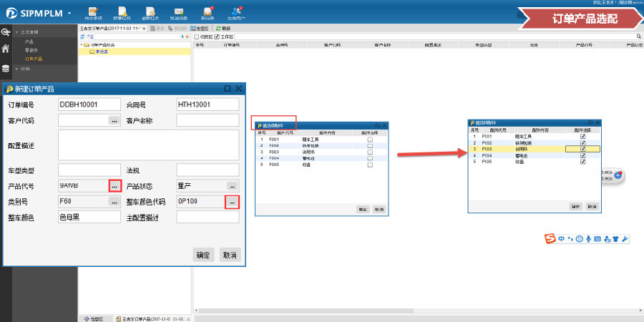Click 取消 in the 新建订单产品 dialog
The width and height of the screenshot is (644, 322).
229,255
